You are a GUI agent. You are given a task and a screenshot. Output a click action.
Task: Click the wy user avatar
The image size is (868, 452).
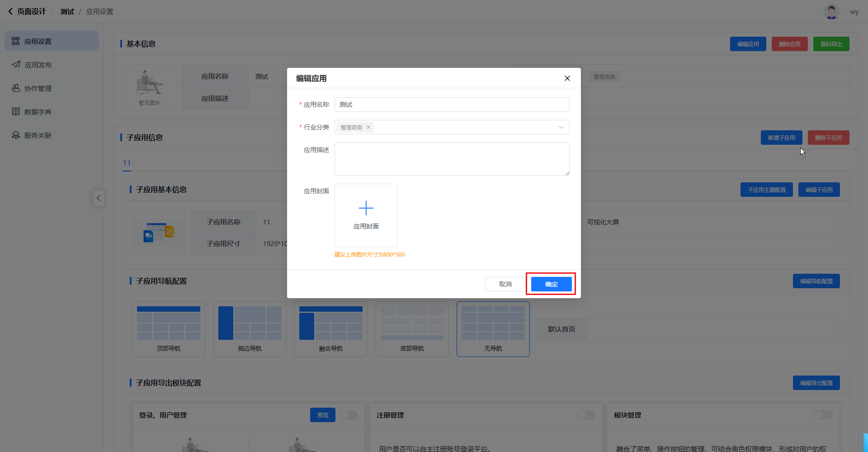[x=831, y=12]
